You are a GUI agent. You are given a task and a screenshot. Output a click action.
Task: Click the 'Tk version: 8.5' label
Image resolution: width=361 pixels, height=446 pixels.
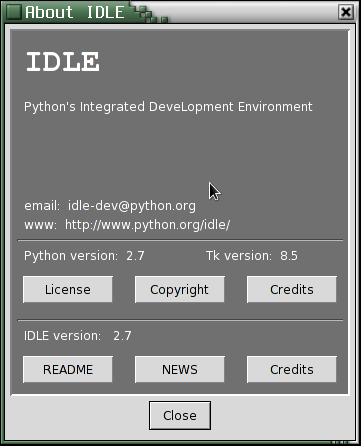click(252, 256)
